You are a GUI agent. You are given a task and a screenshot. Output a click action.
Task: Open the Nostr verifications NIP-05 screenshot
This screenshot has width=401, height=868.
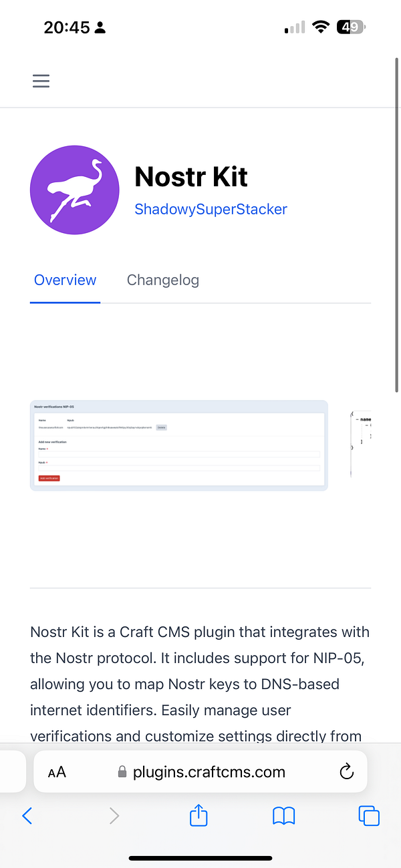tap(179, 445)
